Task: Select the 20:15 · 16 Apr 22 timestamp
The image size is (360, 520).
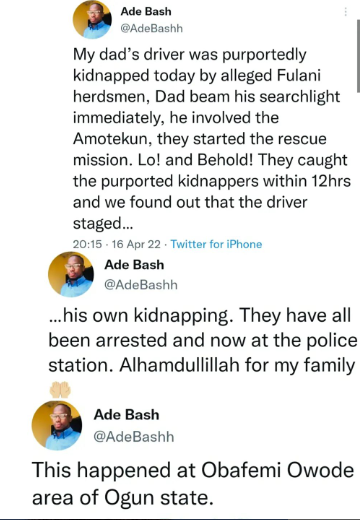Action: tap(117, 244)
